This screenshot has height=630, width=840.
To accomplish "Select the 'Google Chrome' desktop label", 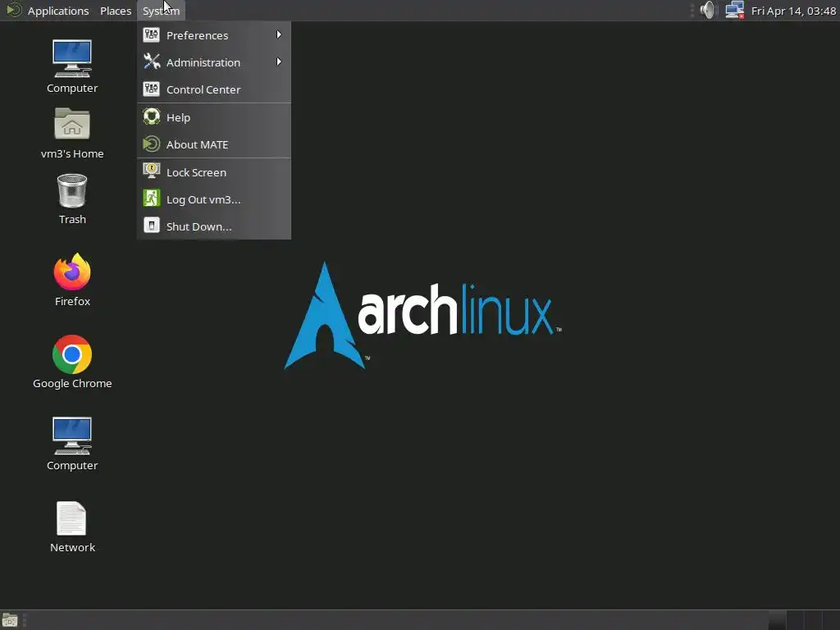I will [72, 384].
